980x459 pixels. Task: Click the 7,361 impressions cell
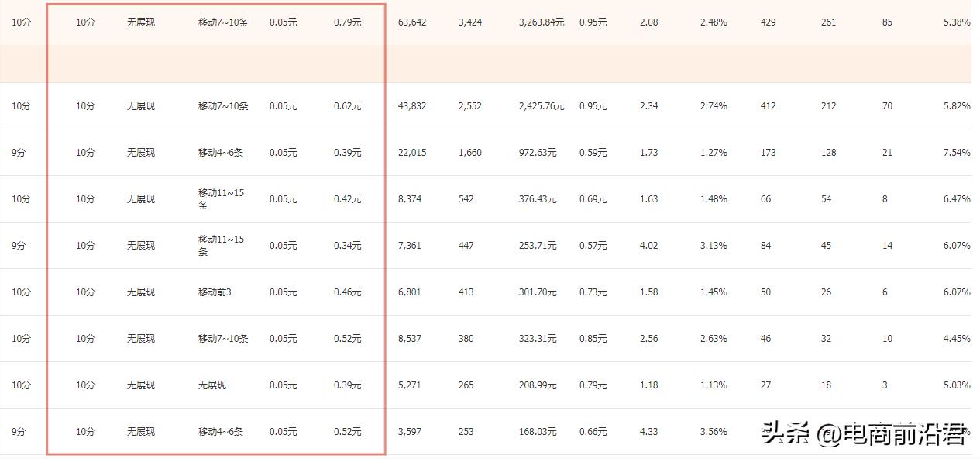pyautogui.click(x=409, y=246)
